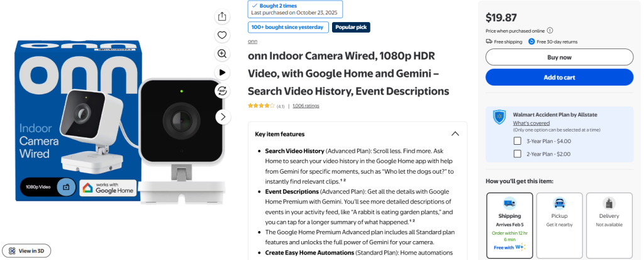This screenshot has height=260, width=644.
Task: Open the zoom magnifier on product image
Action: tap(222, 54)
